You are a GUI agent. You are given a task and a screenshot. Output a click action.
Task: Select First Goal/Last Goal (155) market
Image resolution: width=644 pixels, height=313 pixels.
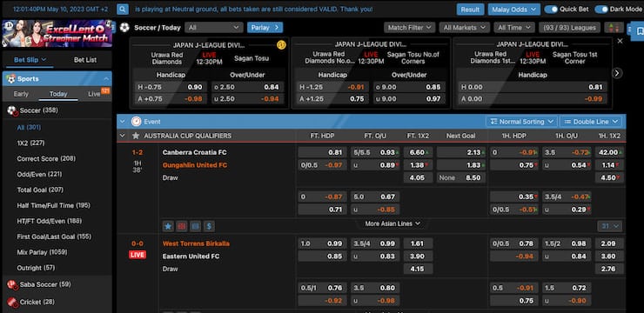pyautogui.click(x=54, y=236)
